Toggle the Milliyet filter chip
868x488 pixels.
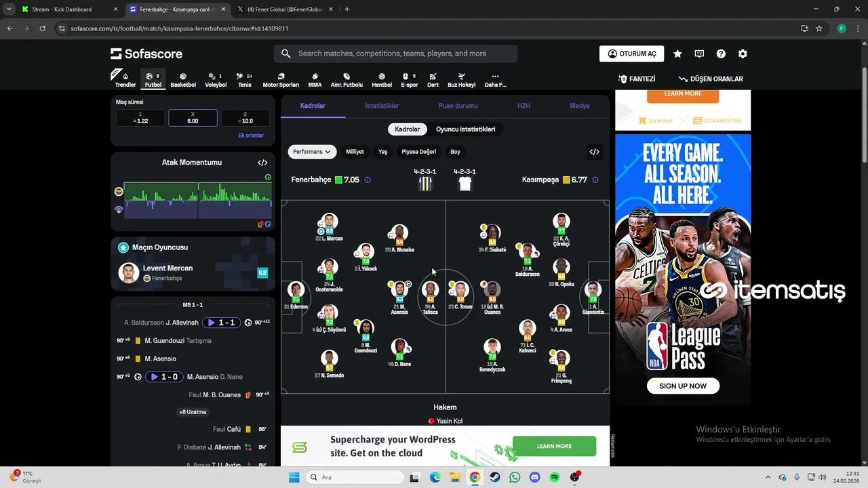pyautogui.click(x=355, y=152)
